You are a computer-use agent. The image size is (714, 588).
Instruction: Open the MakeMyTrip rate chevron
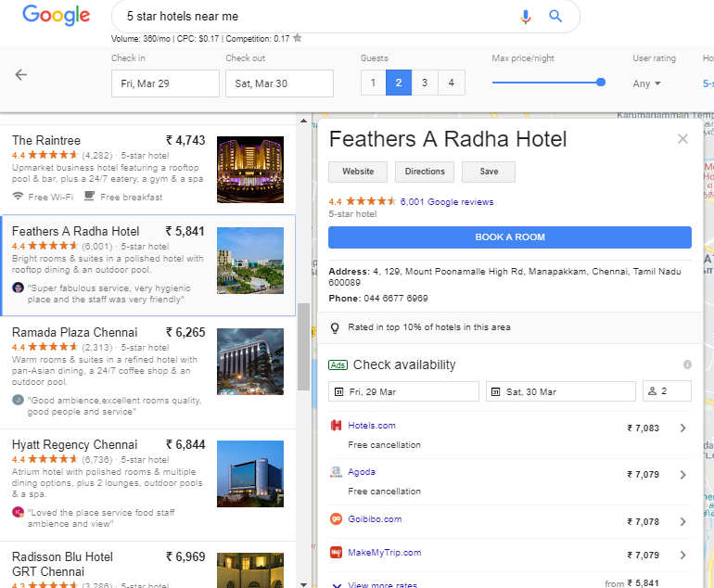[682, 555]
